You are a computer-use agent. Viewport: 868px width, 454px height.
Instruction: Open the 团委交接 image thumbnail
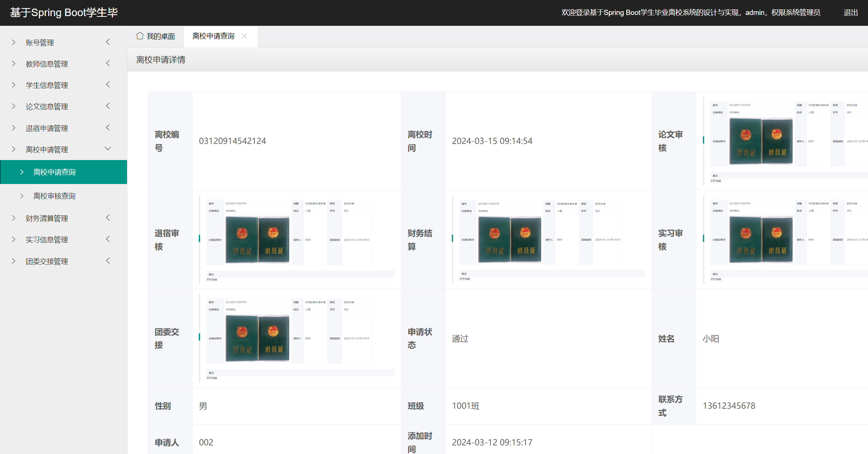(297, 338)
